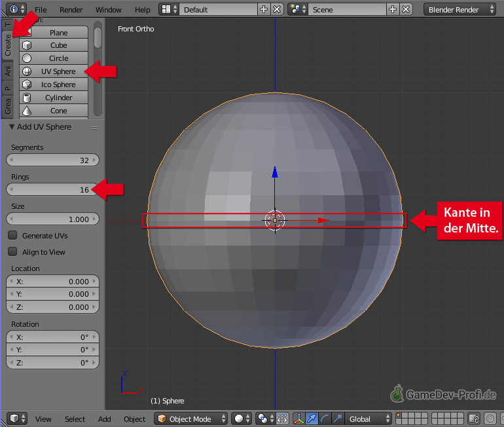This screenshot has height=427, width=504.
Task: Open the Render menu
Action: pos(71,10)
